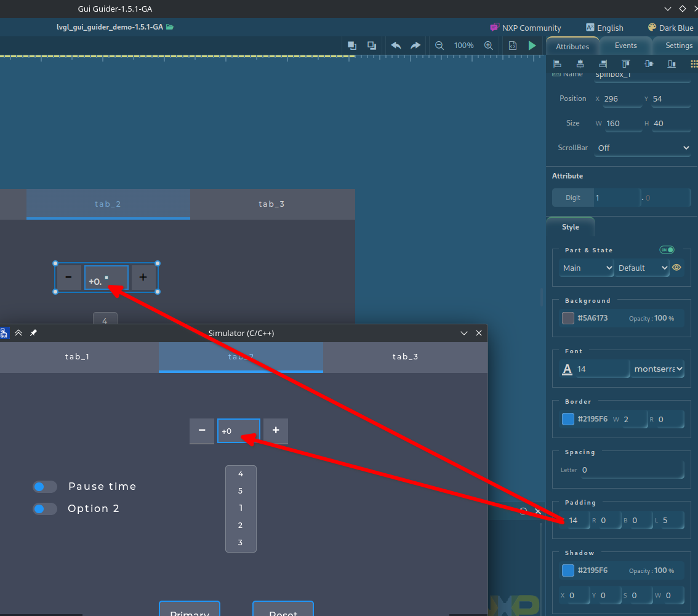The height and width of the screenshot is (616, 698).
Task: Click the Position X field showing 296
Action: (622, 99)
